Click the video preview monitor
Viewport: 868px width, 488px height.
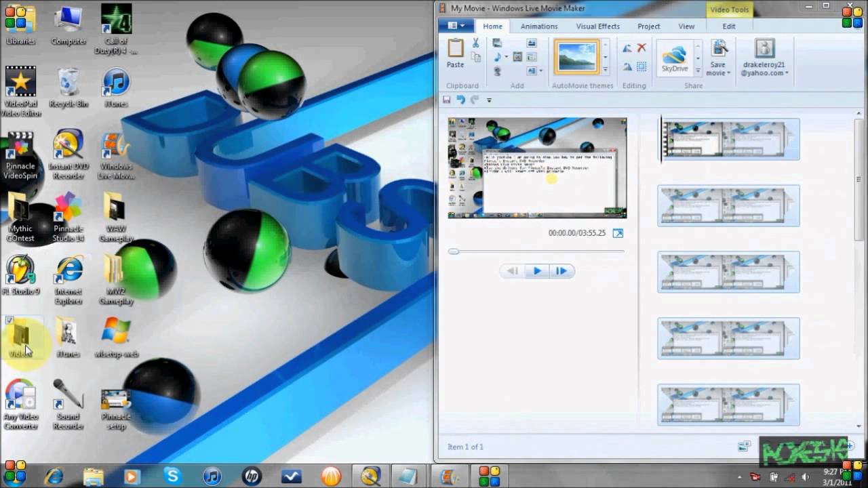[537, 168]
